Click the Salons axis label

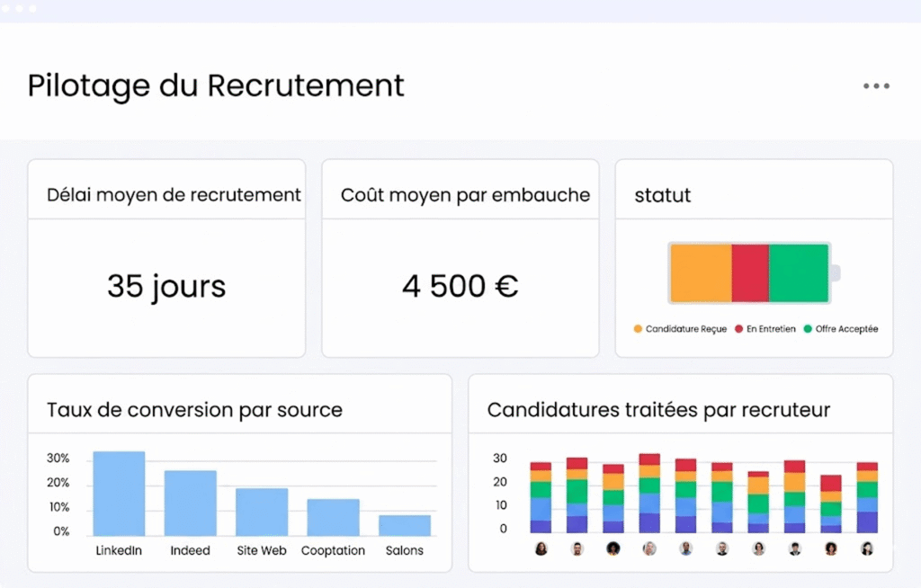pos(404,550)
